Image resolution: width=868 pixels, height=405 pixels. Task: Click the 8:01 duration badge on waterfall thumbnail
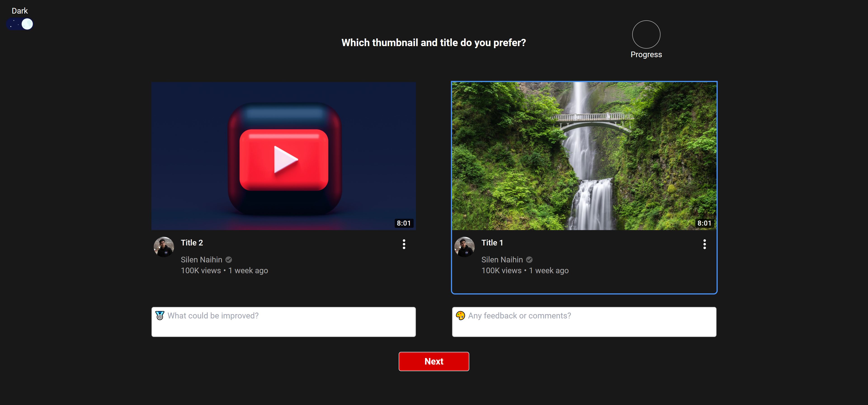[x=704, y=223]
